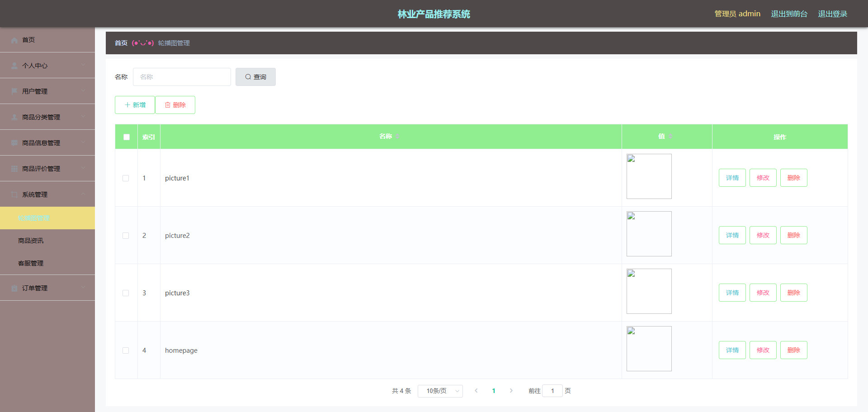
Task: Toggle the select-all checkbox in table header
Action: pos(127,137)
